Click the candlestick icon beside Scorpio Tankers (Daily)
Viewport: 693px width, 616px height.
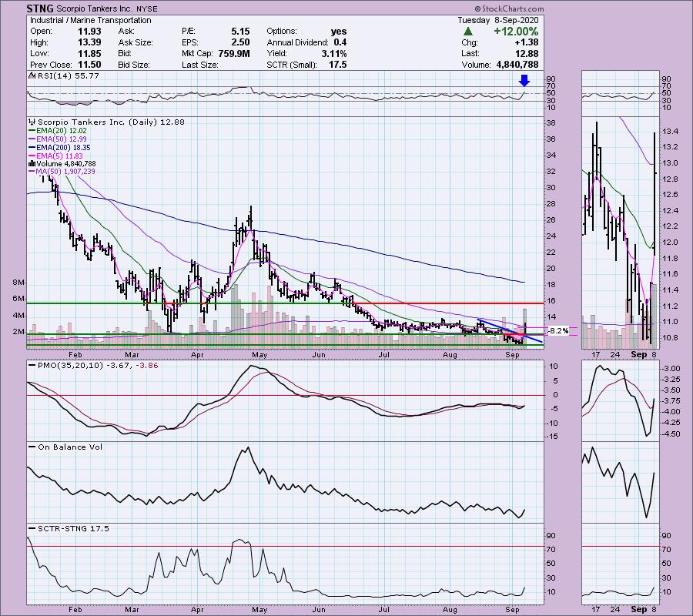tap(32, 122)
